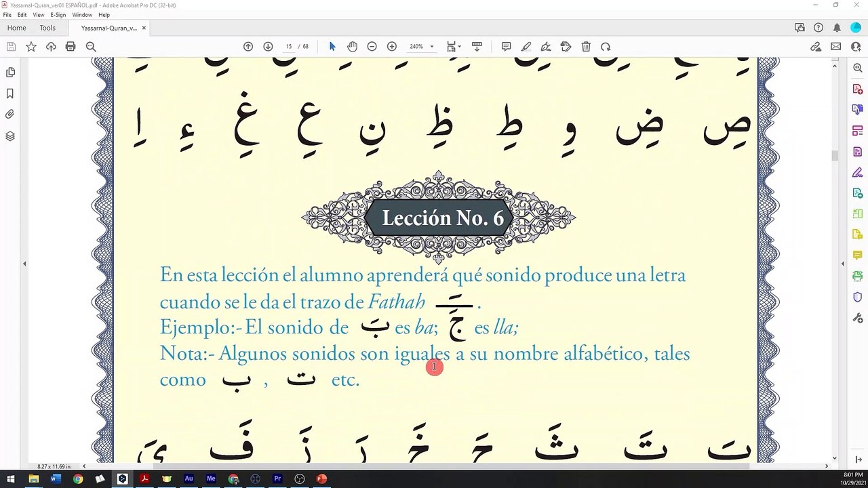Screen dimensions: 868x488
Task: Click the stamp tool in the toolbar
Action: pyautogui.click(x=566, y=47)
